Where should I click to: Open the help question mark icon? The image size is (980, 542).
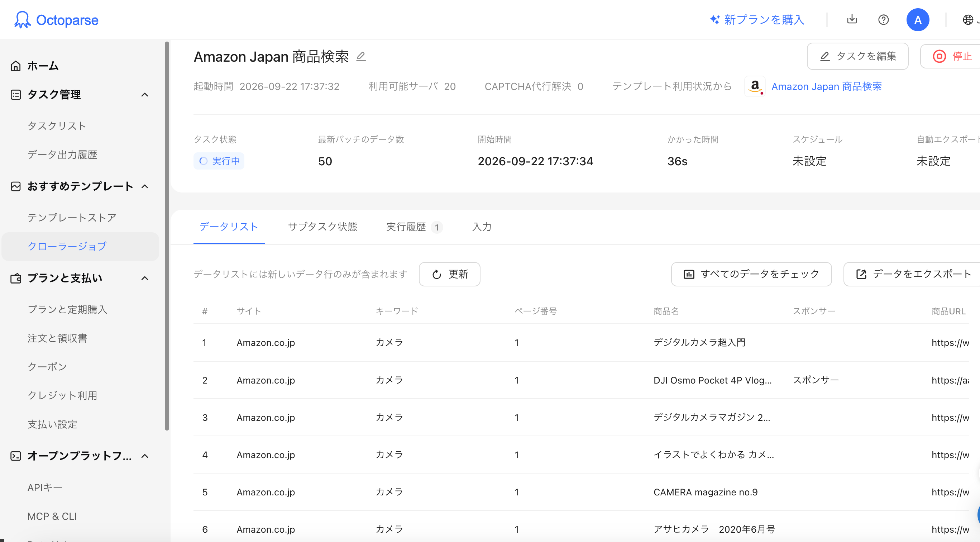[x=883, y=19]
